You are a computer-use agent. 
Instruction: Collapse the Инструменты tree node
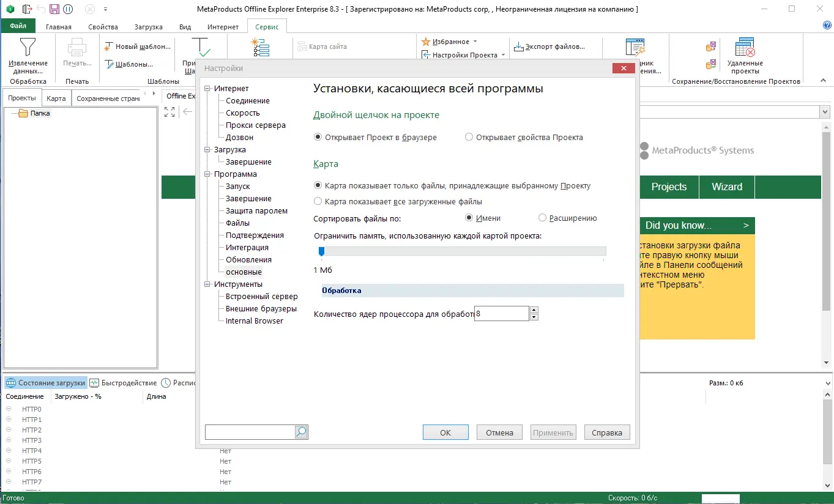(208, 284)
